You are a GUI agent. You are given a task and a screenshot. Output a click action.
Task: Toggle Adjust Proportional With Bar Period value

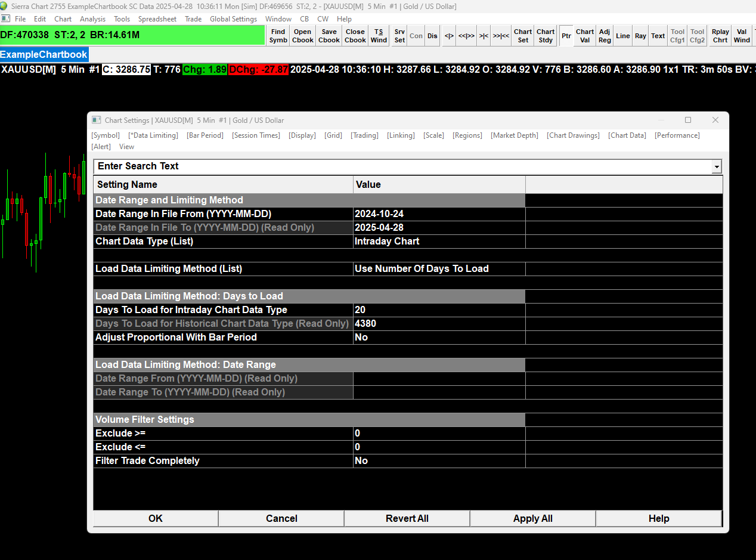coord(439,338)
